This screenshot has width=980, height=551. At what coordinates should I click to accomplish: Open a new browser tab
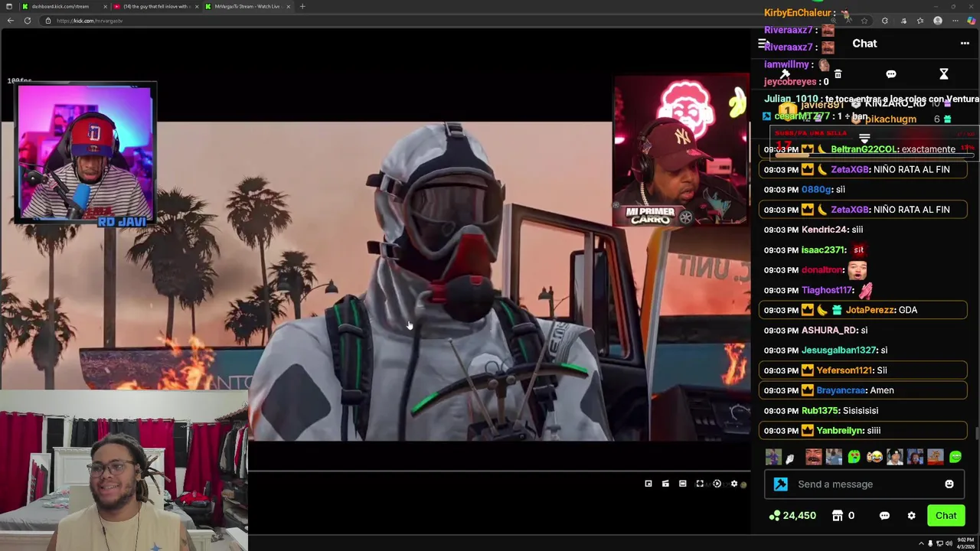[x=302, y=6]
